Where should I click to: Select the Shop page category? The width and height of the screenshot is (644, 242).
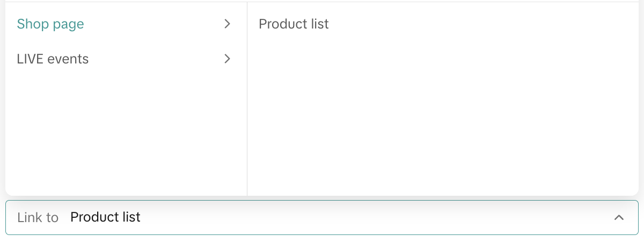point(50,24)
